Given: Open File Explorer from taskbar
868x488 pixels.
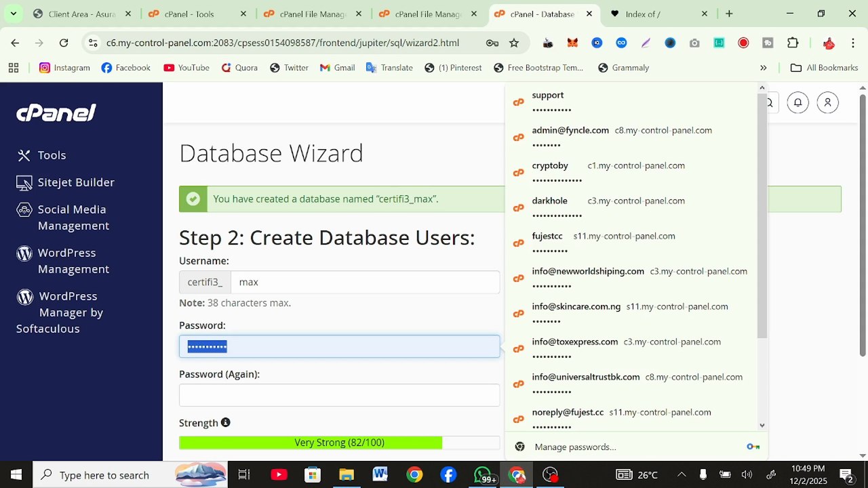Looking at the screenshot, I should pyautogui.click(x=347, y=474).
